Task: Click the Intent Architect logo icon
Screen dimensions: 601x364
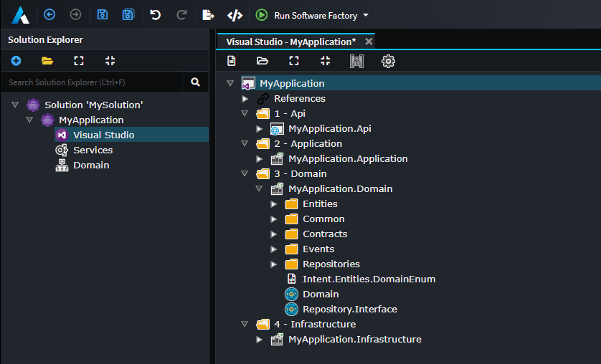Action: 21,15
